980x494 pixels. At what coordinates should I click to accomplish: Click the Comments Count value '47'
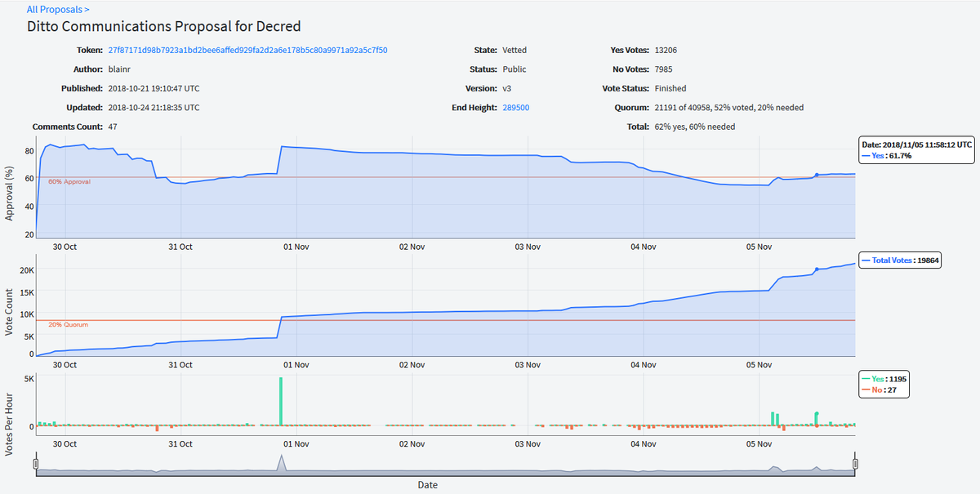(113, 127)
